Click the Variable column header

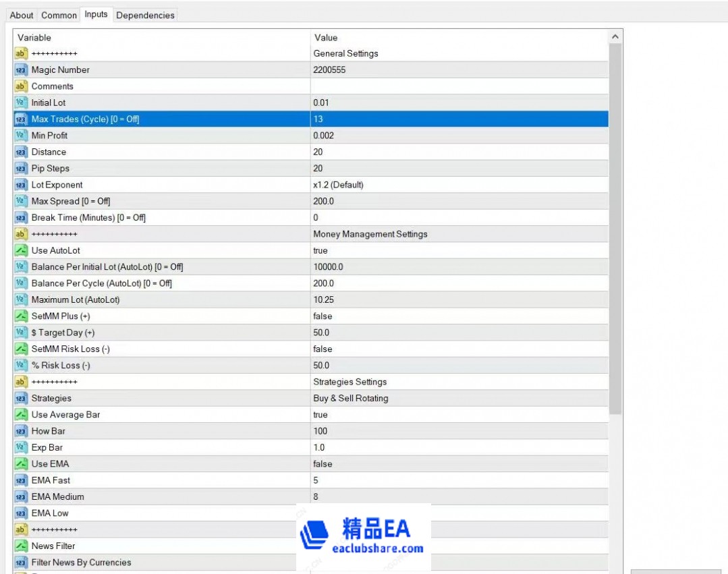click(162, 38)
